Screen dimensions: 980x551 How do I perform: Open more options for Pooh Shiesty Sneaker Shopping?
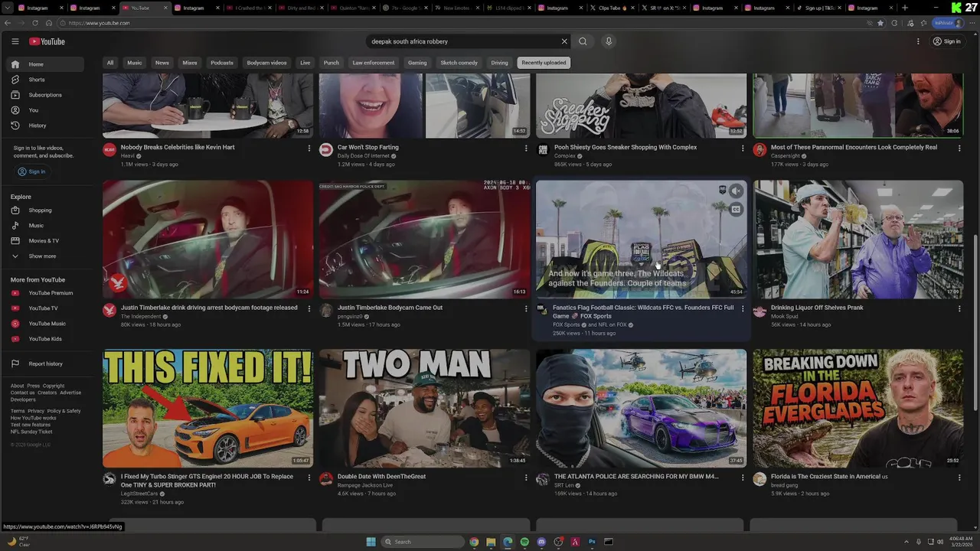coord(743,148)
